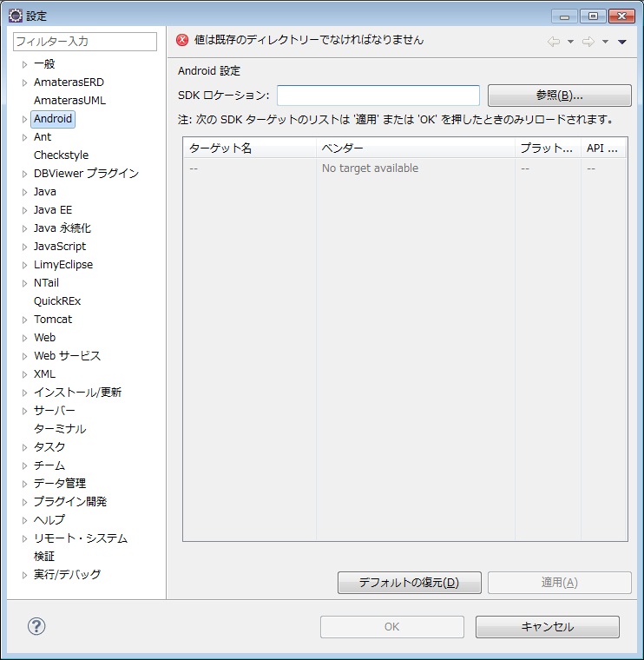Expand the Ant tree node
644x660 pixels.
point(24,137)
